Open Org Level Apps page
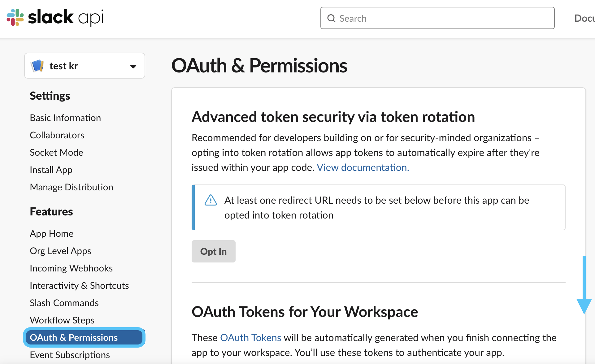Image resolution: width=595 pixels, height=364 pixels. 60,251
